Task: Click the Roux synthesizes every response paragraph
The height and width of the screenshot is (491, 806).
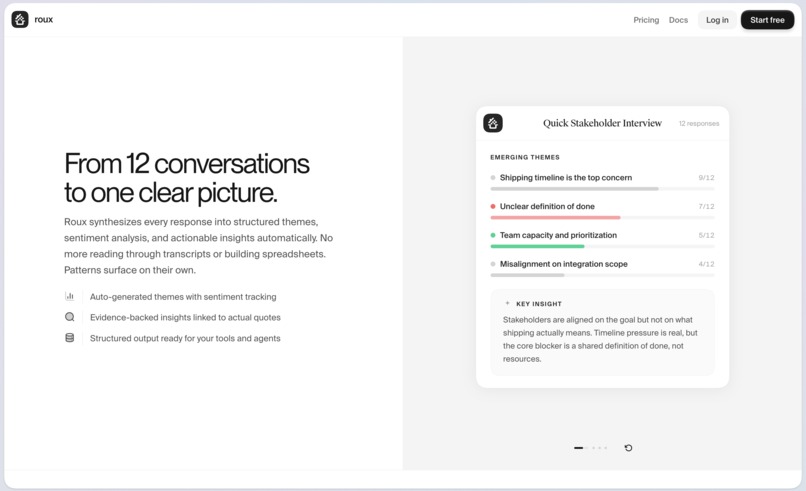Action: point(198,246)
